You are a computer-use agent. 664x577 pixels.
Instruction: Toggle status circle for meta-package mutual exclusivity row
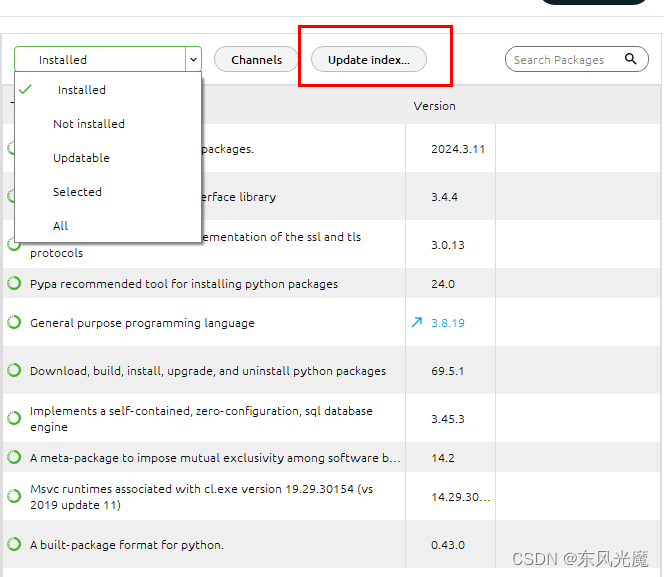click(x=14, y=457)
